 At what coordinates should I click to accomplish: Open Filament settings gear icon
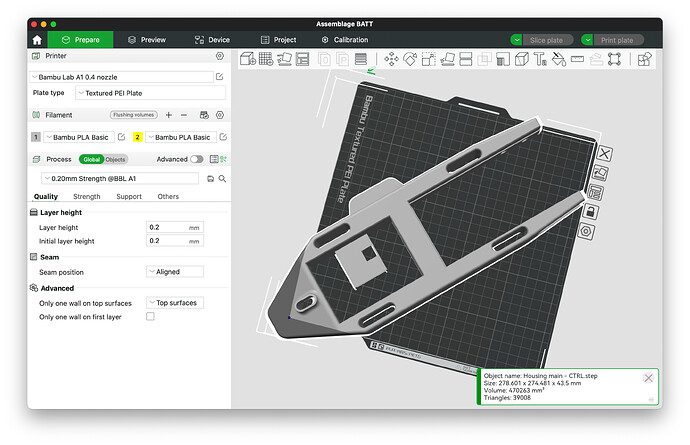pos(220,115)
